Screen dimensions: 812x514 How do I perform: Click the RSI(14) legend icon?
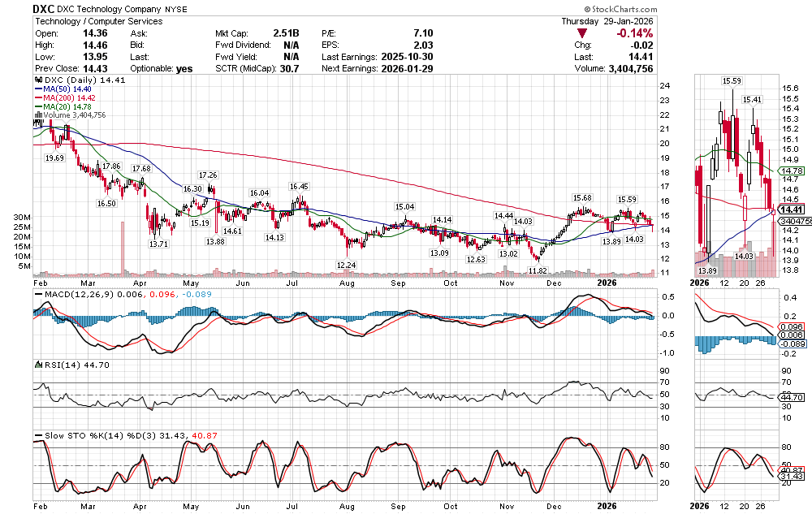39,365
